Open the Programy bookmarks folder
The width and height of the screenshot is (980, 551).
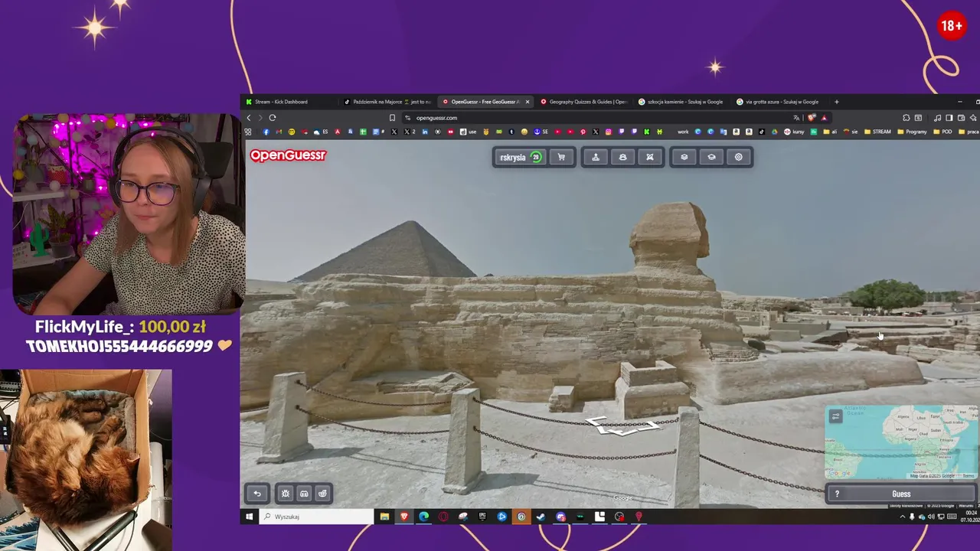pyautogui.click(x=912, y=132)
